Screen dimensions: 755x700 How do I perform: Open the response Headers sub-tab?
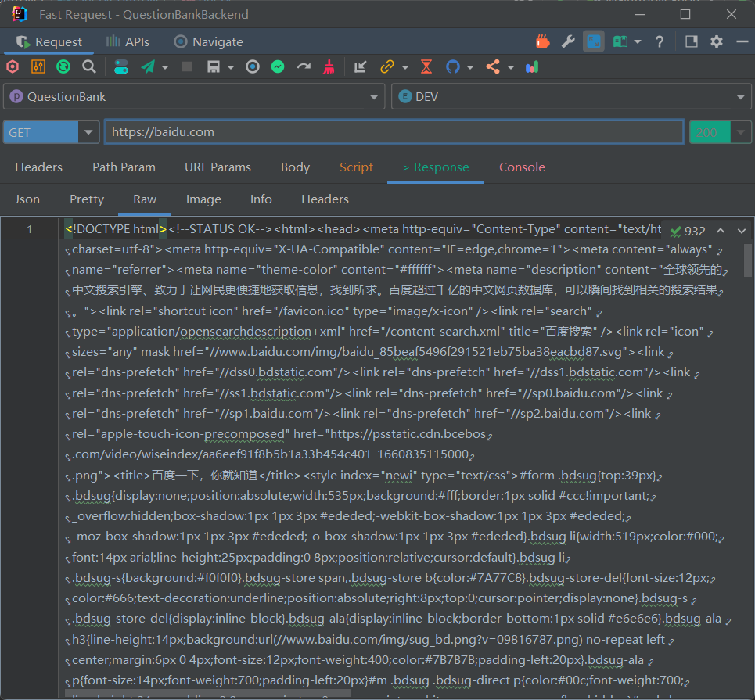coord(325,199)
